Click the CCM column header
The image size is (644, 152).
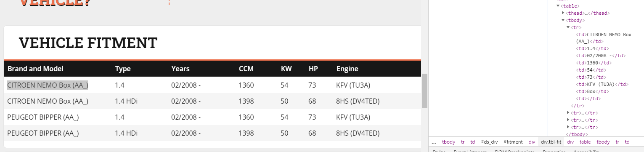(x=246, y=69)
